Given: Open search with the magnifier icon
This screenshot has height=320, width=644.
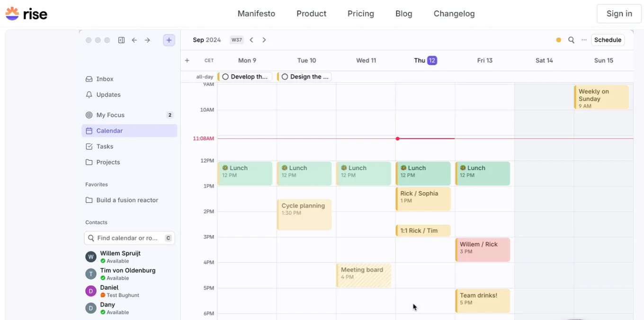Looking at the screenshot, I should tap(572, 40).
